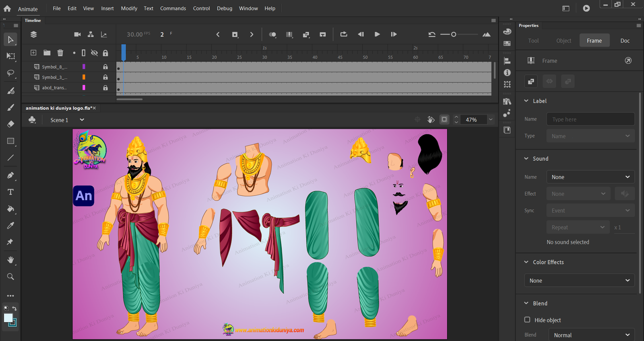
Task: Choose the Hand tool
Action: (x=10, y=260)
